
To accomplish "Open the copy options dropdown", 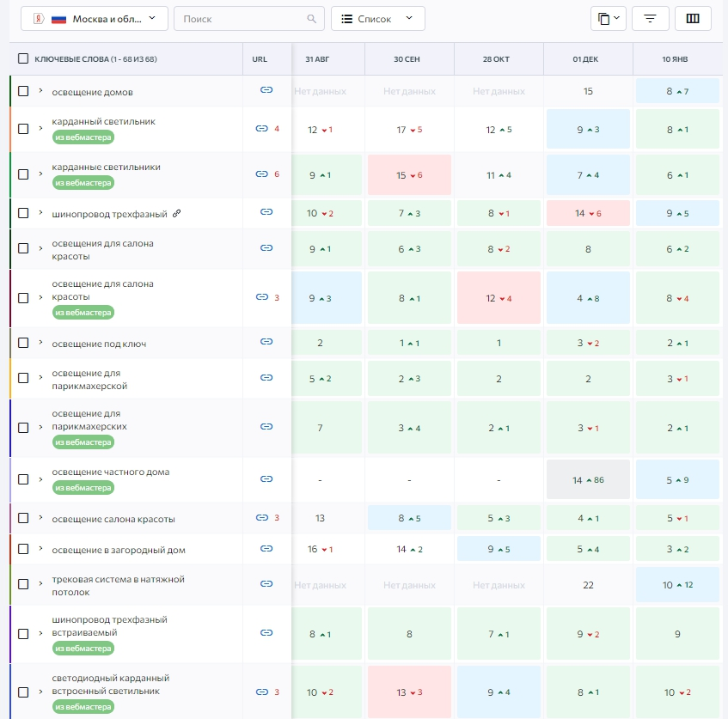I will (609, 19).
